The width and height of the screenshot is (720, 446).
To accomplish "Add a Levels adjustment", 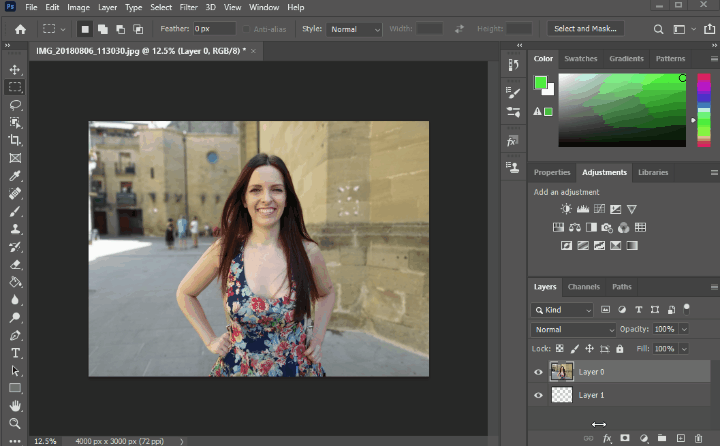I will click(x=583, y=209).
